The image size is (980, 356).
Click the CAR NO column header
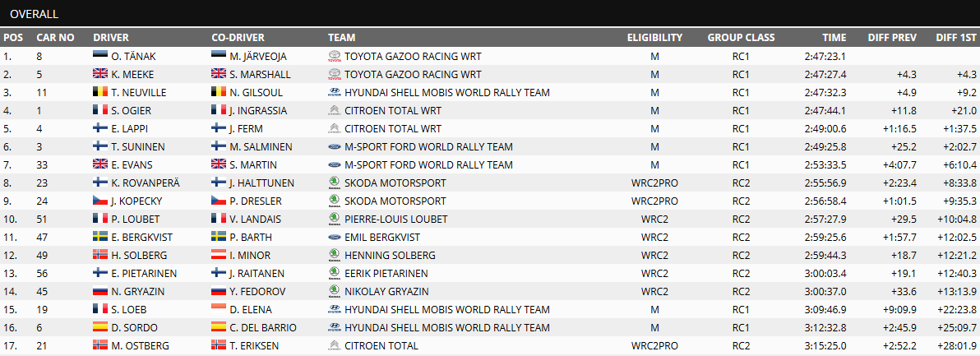[55, 38]
